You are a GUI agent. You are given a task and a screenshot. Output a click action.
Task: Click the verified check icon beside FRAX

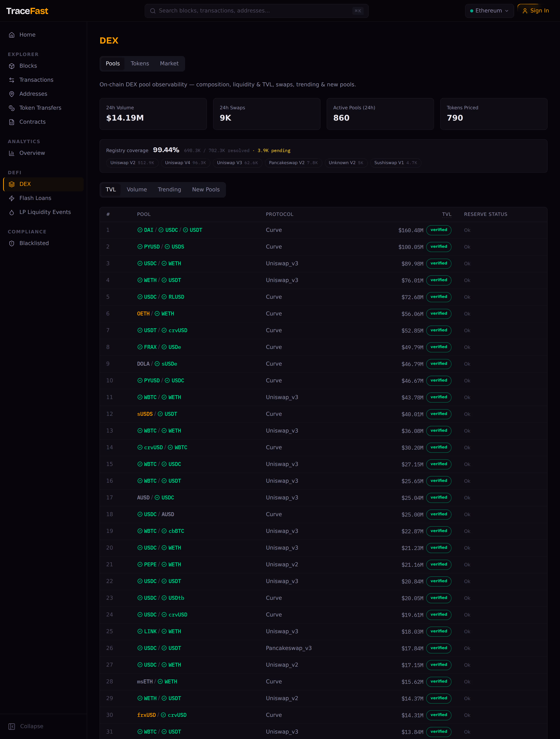pos(140,347)
